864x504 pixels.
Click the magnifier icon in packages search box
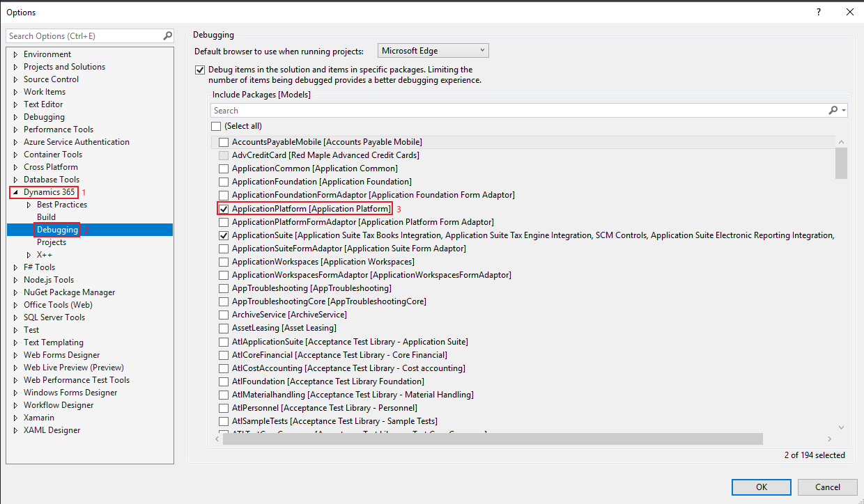tap(833, 111)
